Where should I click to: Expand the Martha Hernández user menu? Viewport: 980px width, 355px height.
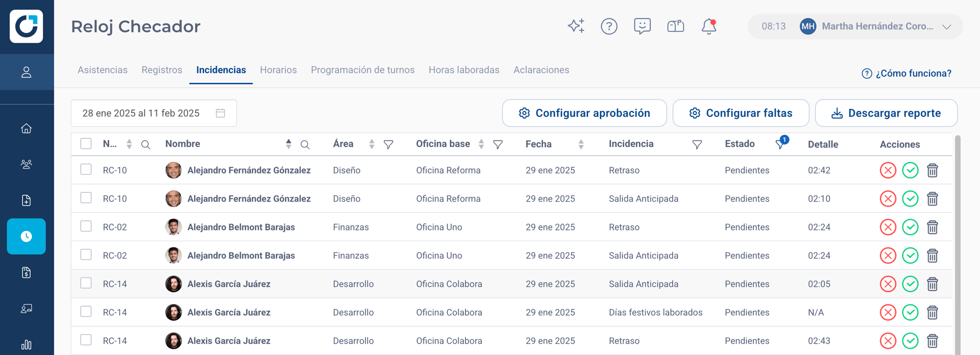click(x=947, y=26)
